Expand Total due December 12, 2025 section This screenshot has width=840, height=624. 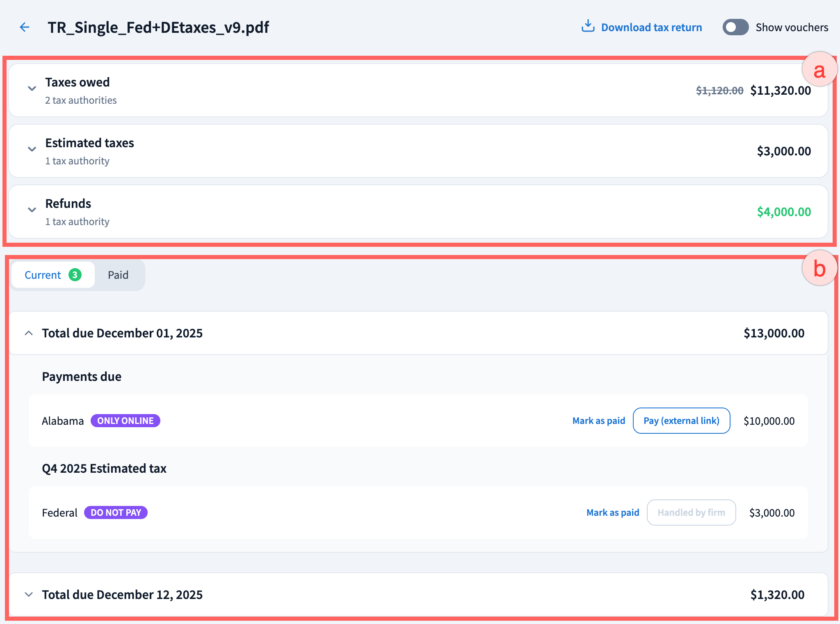[29, 594]
